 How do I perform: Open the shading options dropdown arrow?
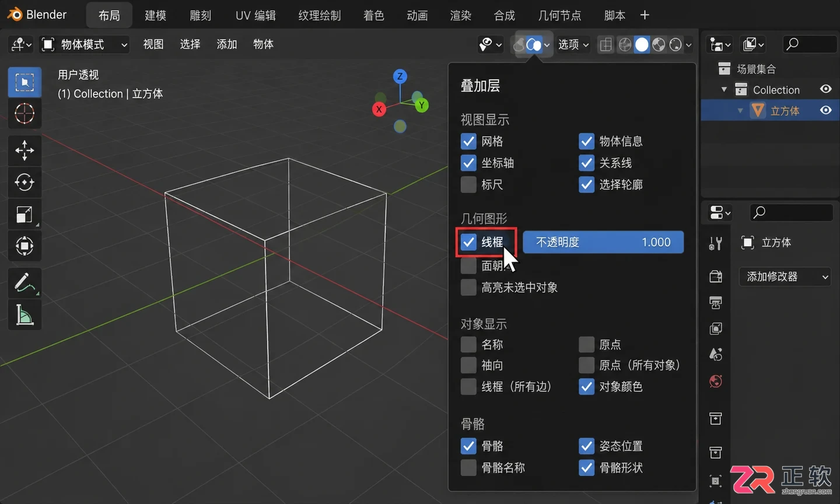[689, 44]
